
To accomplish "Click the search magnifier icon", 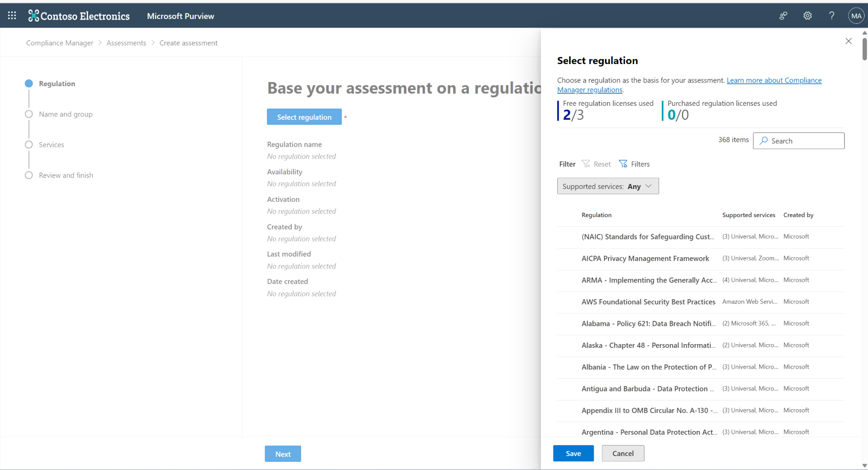I will click(x=764, y=141).
